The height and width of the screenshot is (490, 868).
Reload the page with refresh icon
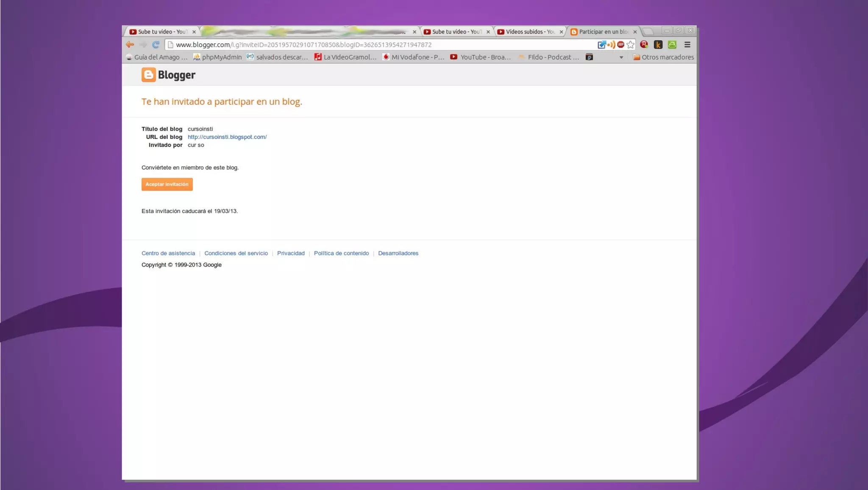(156, 45)
